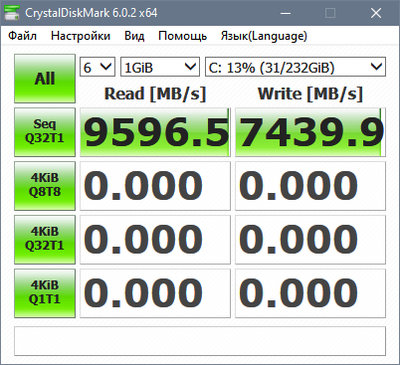
Task: Open the Вид menu
Action: tap(134, 36)
